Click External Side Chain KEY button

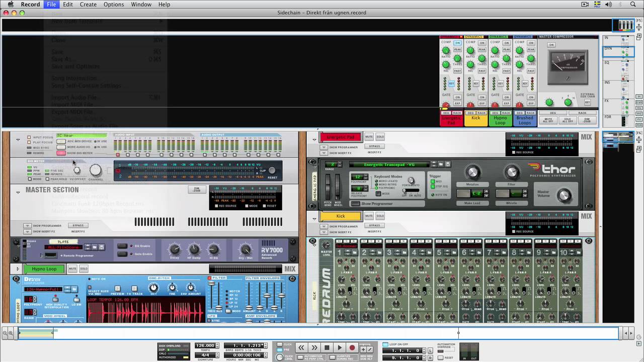[588, 102]
